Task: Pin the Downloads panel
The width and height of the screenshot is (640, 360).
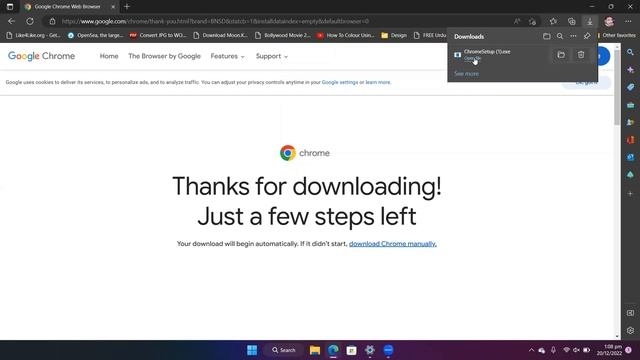Action: (x=587, y=36)
